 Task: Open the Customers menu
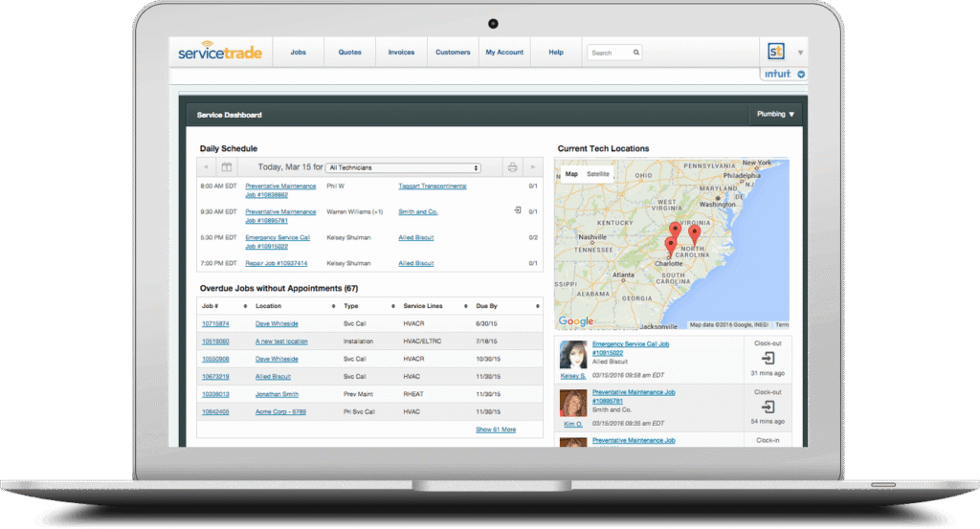click(453, 53)
